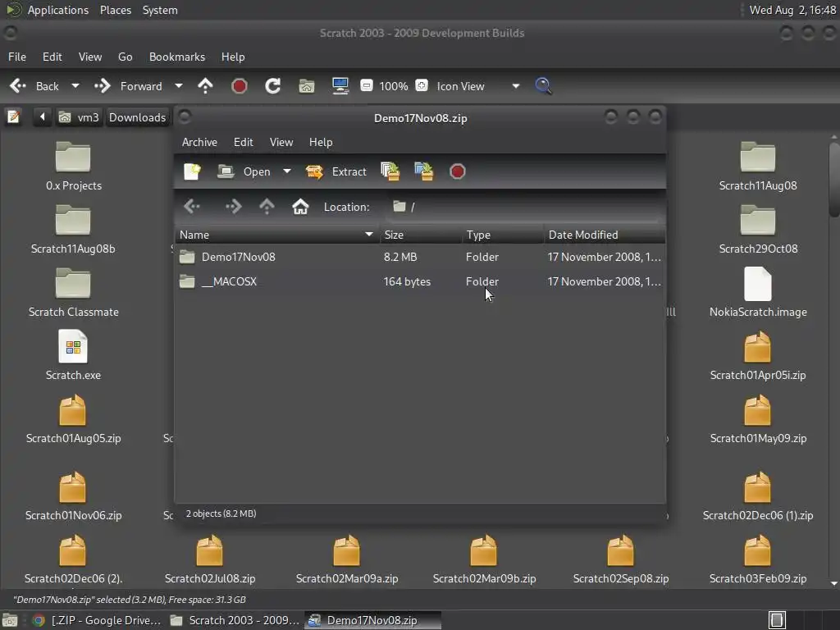
Task: Open the archive manager Help menu
Action: point(321,142)
